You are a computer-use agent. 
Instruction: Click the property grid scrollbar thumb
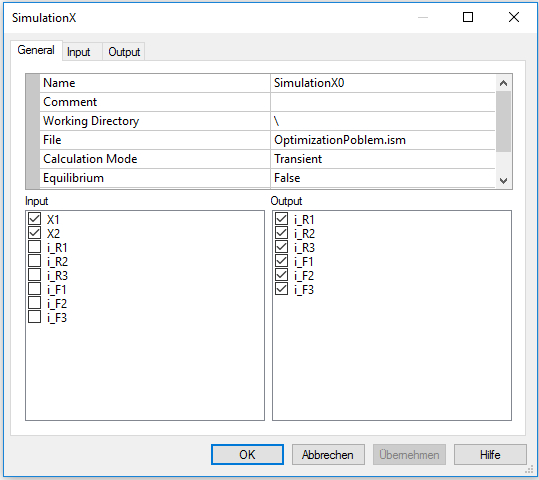point(504,121)
